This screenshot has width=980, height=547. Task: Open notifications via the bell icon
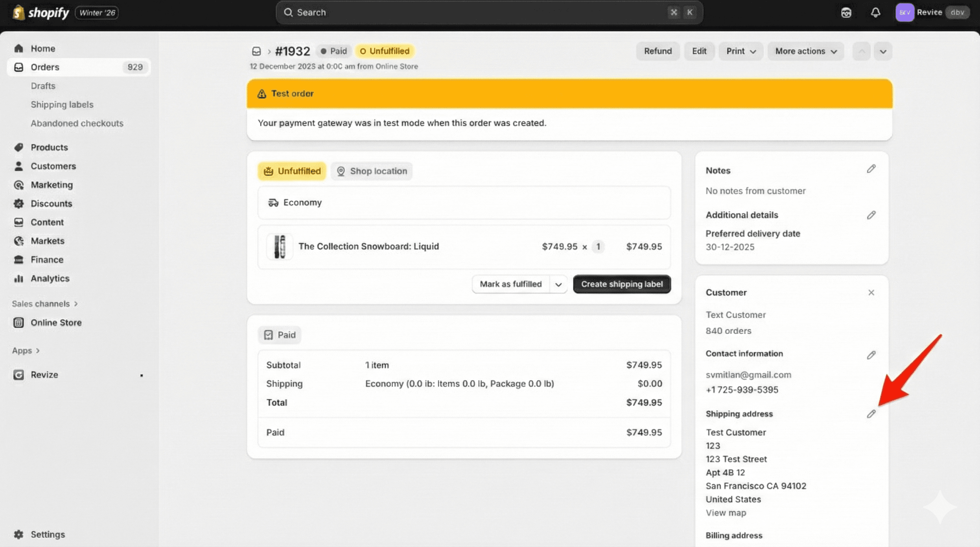coord(875,12)
